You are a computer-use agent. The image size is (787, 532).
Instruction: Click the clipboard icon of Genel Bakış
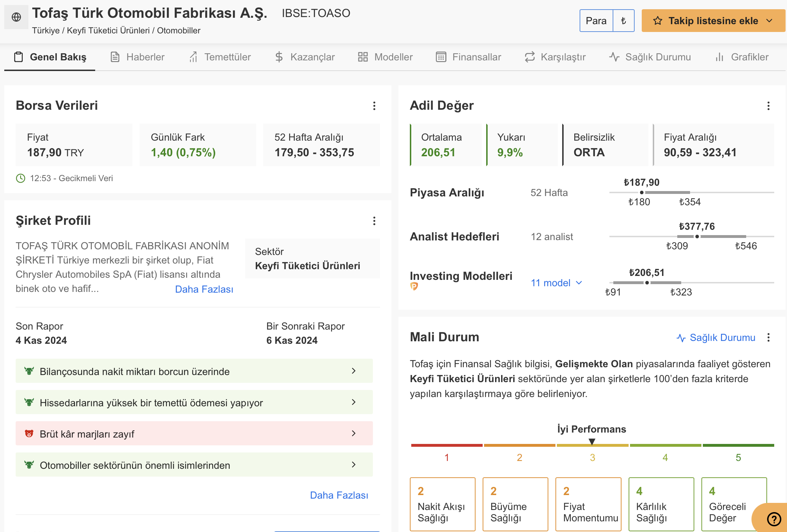click(x=18, y=57)
